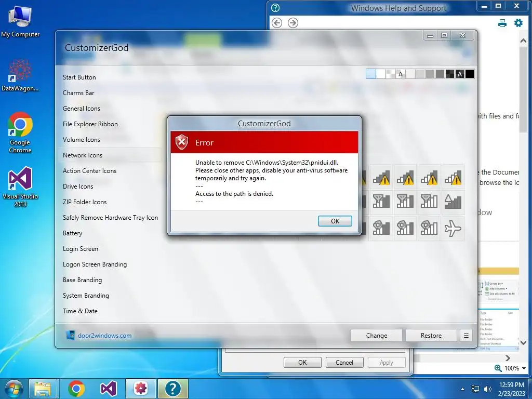Select globe network icon with weakest signal

[381, 228]
